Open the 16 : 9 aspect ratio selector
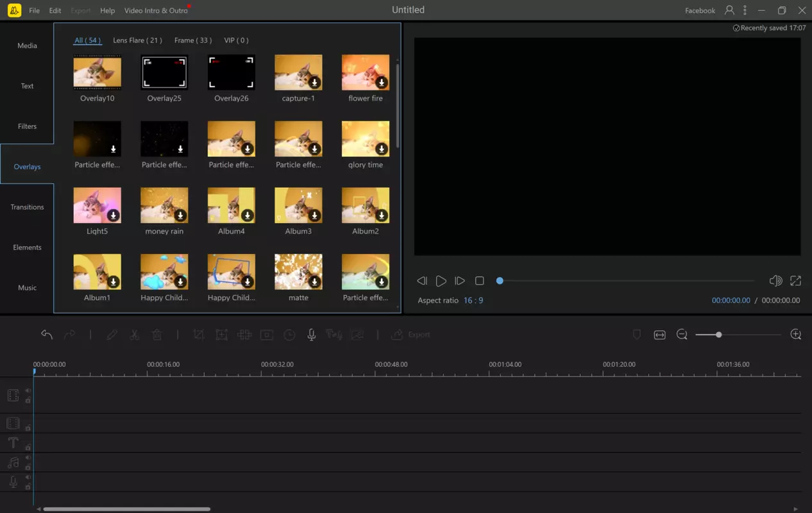 473,300
